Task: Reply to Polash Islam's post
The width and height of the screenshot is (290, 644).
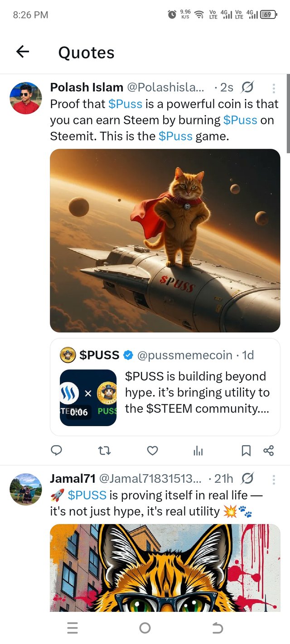Action: click(x=56, y=450)
